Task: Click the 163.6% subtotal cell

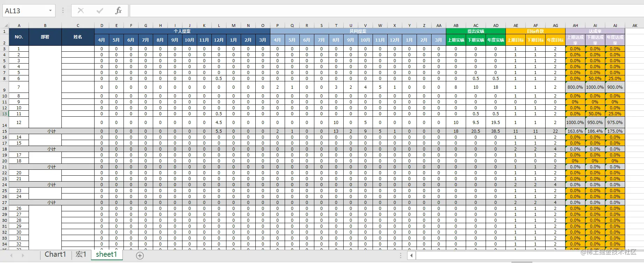Action: click(x=575, y=131)
